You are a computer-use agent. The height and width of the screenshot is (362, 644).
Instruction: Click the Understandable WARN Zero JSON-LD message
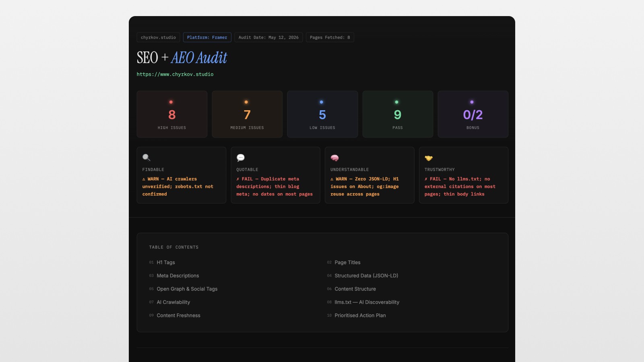click(x=365, y=187)
